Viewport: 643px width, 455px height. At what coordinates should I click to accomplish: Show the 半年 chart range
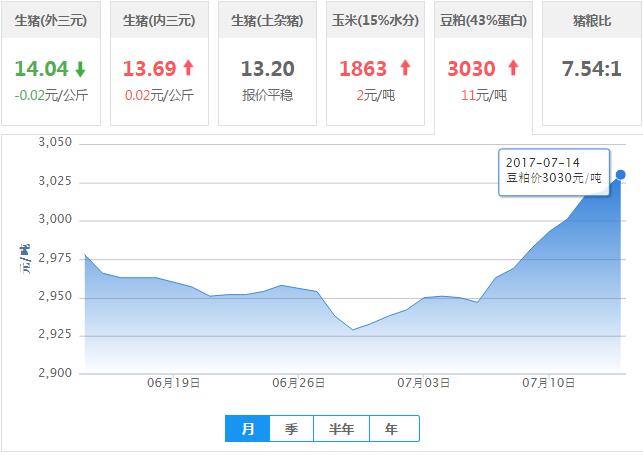[342, 428]
